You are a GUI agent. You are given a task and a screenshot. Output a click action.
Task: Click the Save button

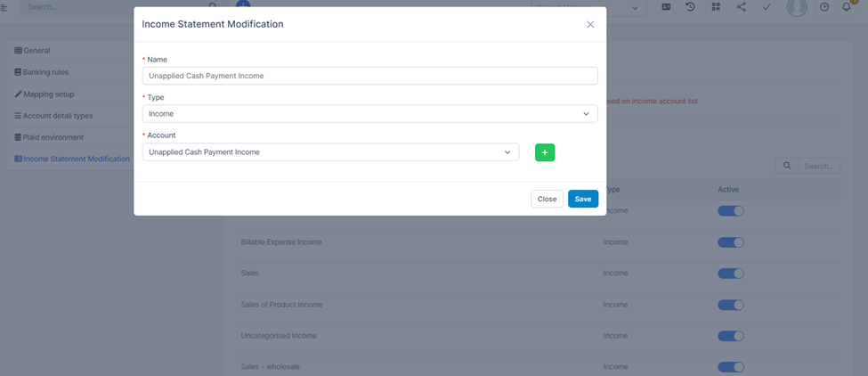coord(582,199)
